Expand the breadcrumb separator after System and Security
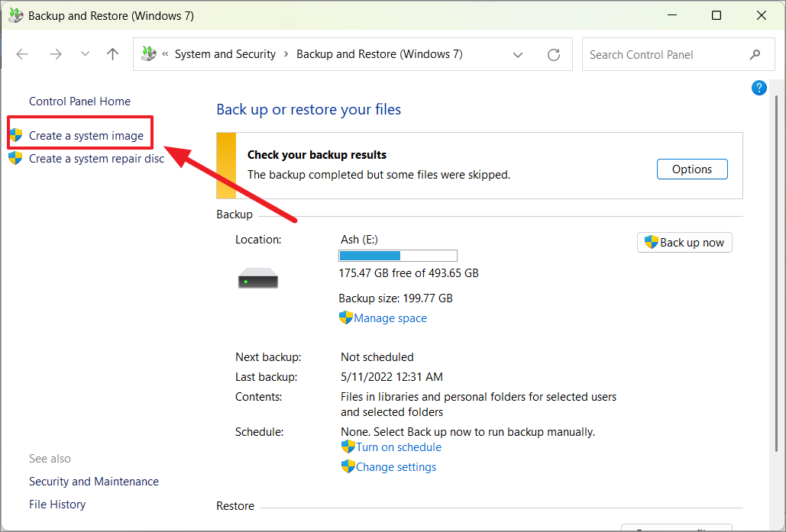786x532 pixels. pyautogui.click(x=286, y=54)
